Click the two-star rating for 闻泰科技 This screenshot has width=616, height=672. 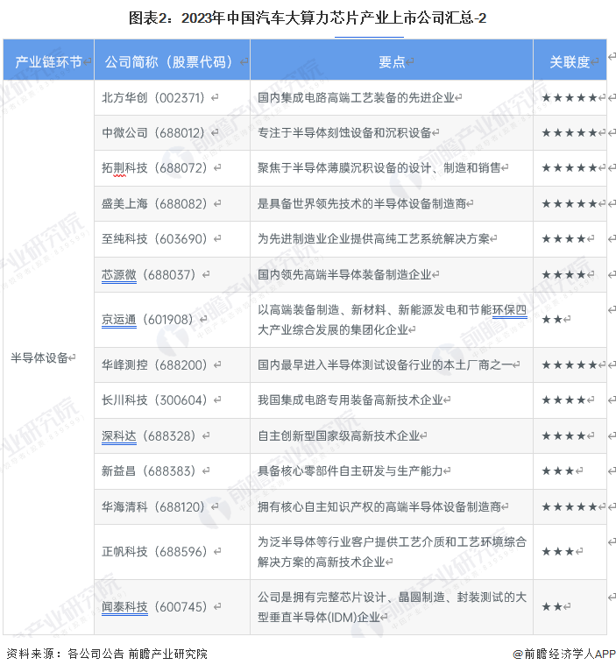(x=552, y=607)
